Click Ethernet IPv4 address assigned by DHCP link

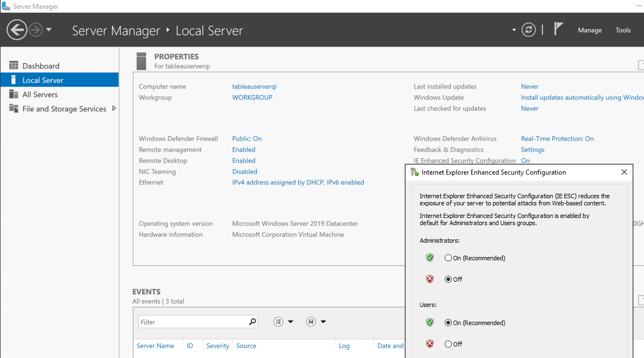click(x=298, y=182)
